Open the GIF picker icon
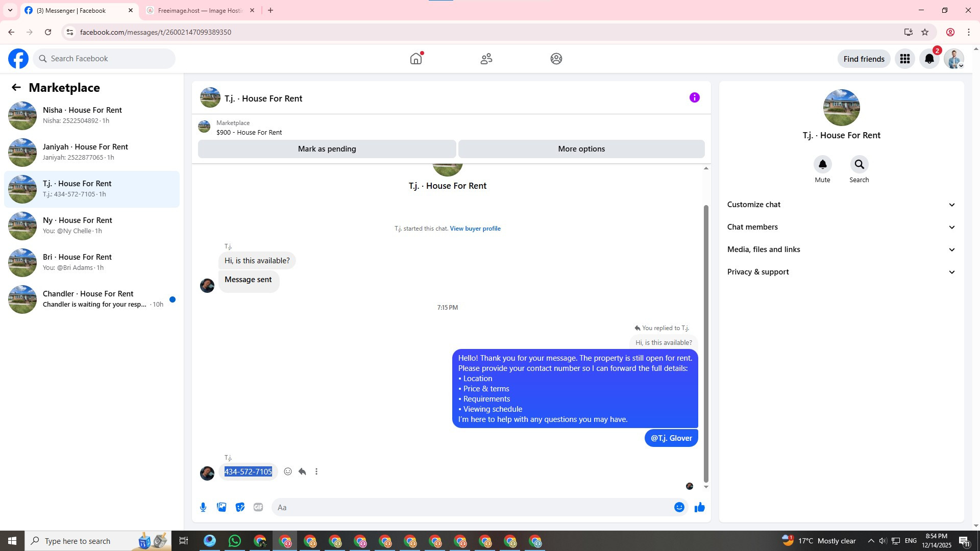980x551 pixels. point(258,507)
